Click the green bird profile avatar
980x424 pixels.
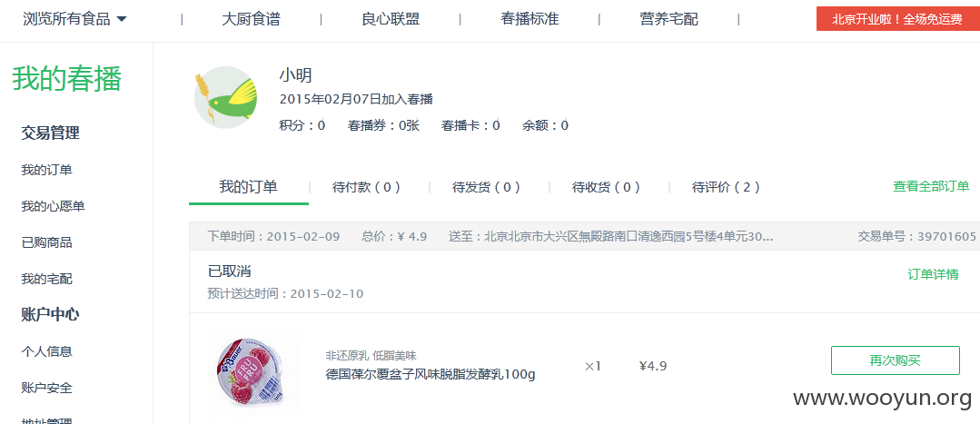[225, 97]
